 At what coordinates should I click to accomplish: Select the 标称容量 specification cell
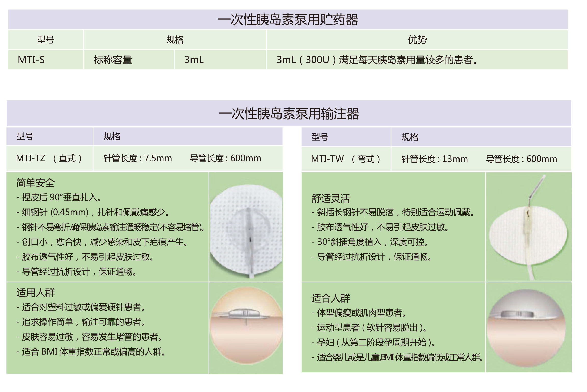tap(113, 60)
